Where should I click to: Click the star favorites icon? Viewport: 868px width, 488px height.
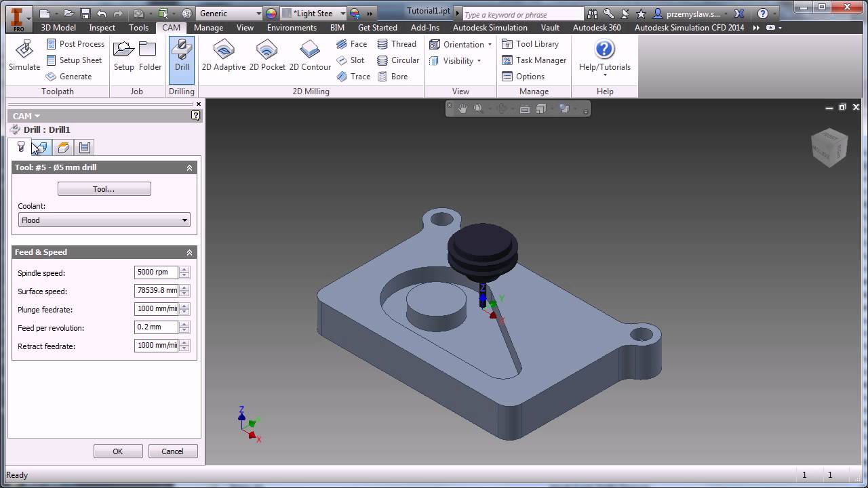click(x=641, y=14)
